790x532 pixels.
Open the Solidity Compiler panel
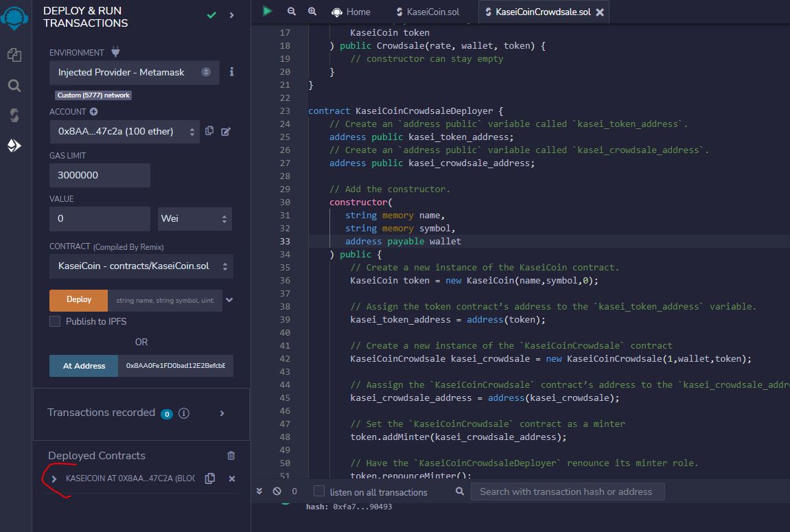15,115
